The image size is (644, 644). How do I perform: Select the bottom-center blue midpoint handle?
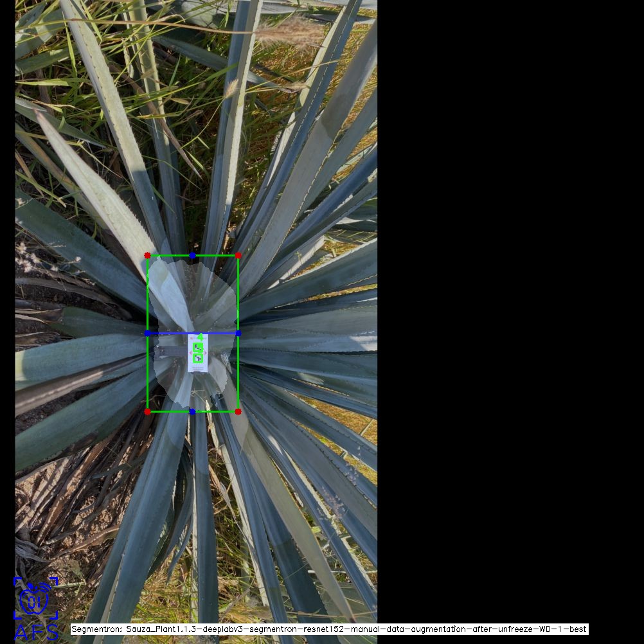(x=192, y=411)
